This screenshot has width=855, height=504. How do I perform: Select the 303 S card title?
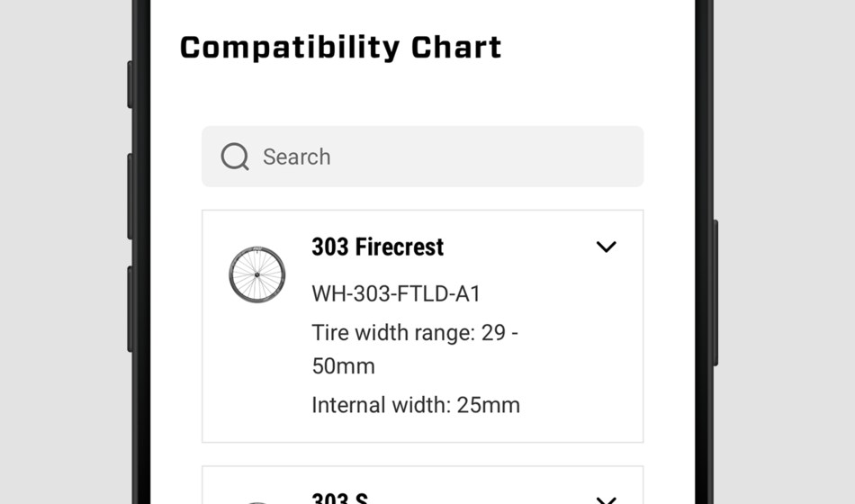[x=339, y=499]
